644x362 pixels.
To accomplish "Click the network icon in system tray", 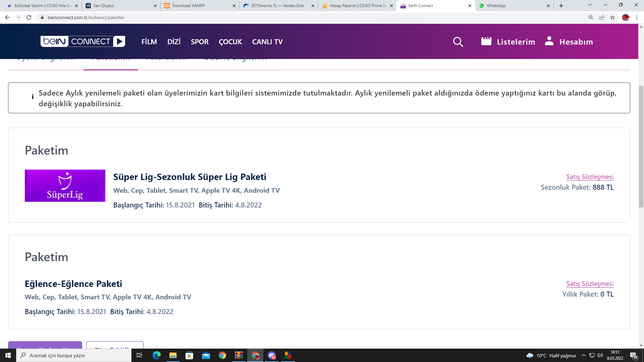I will point(592,355).
